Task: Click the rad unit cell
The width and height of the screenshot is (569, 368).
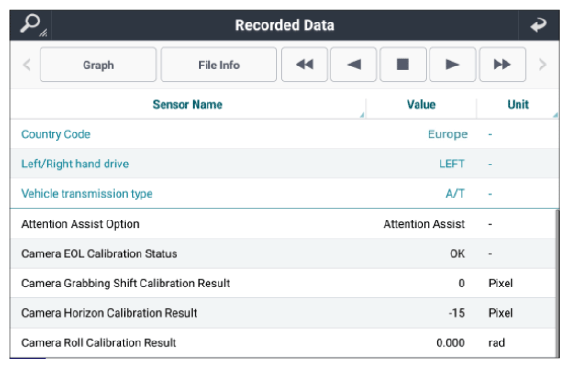Action: click(x=496, y=343)
